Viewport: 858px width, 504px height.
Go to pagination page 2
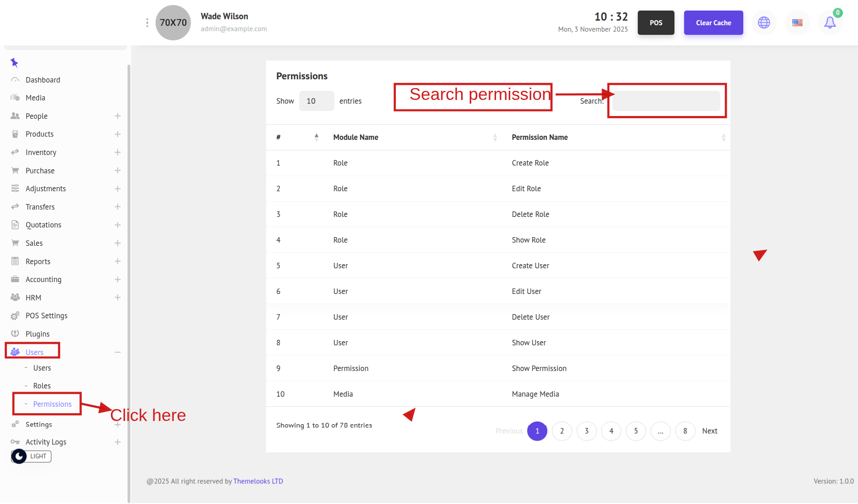click(562, 431)
